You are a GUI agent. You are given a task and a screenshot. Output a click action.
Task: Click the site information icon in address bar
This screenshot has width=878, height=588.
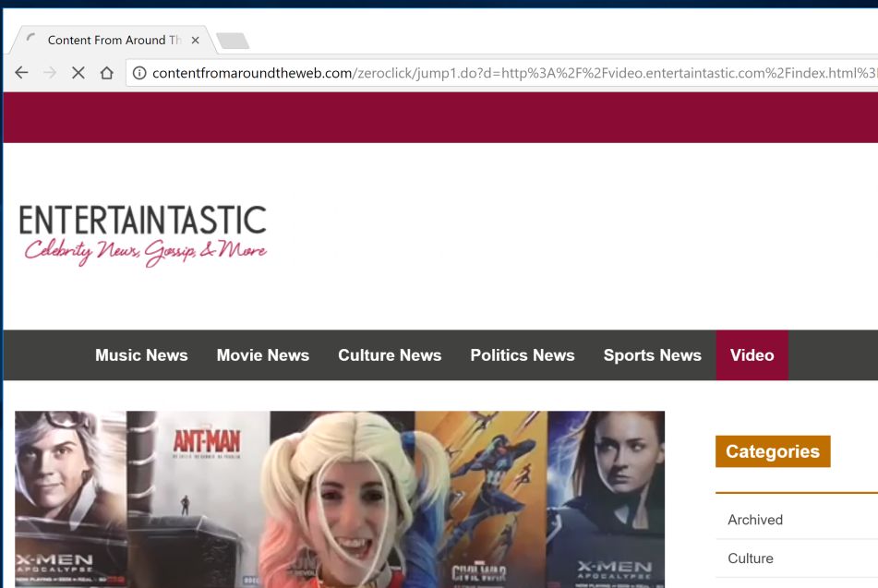coord(138,71)
